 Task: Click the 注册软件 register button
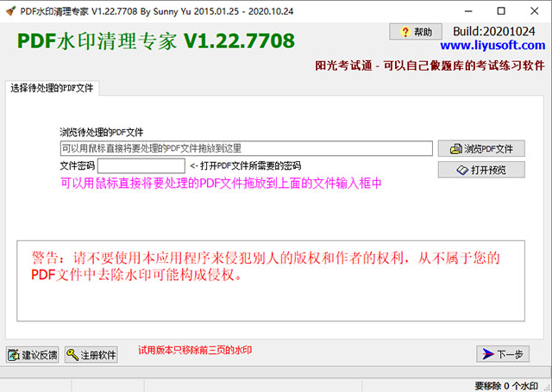(x=91, y=355)
